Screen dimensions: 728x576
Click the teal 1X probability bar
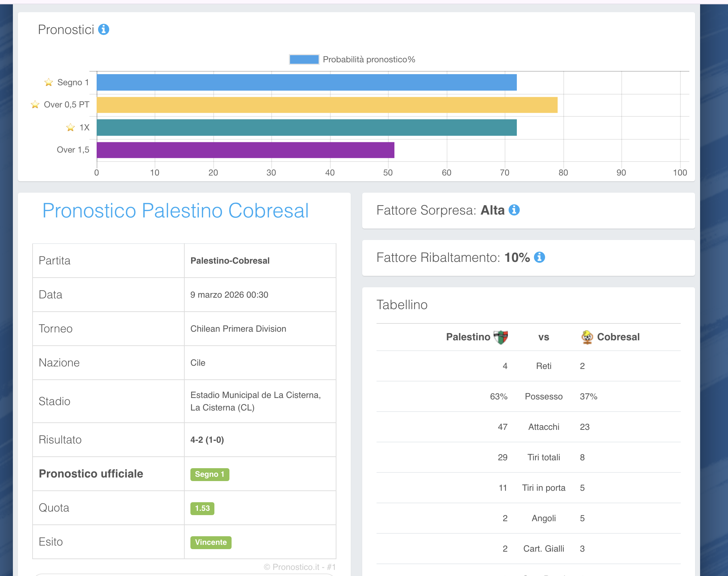pyautogui.click(x=306, y=128)
